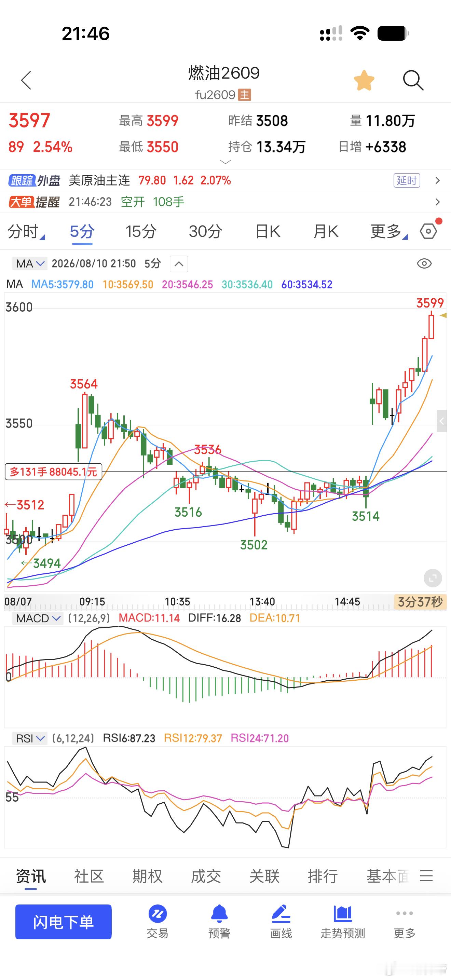Open the MACD indicator dropdown
The height and width of the screenshot is (980, 451).
37,618
